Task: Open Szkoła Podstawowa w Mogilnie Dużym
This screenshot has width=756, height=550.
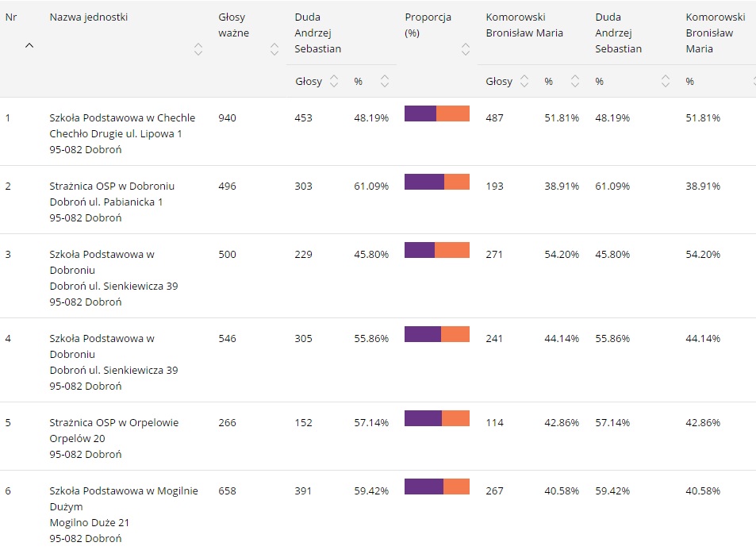Action: [x=123, y=490]
